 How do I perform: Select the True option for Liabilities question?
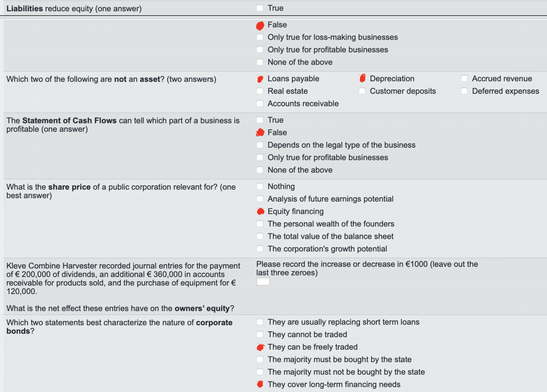coord(260,8)
